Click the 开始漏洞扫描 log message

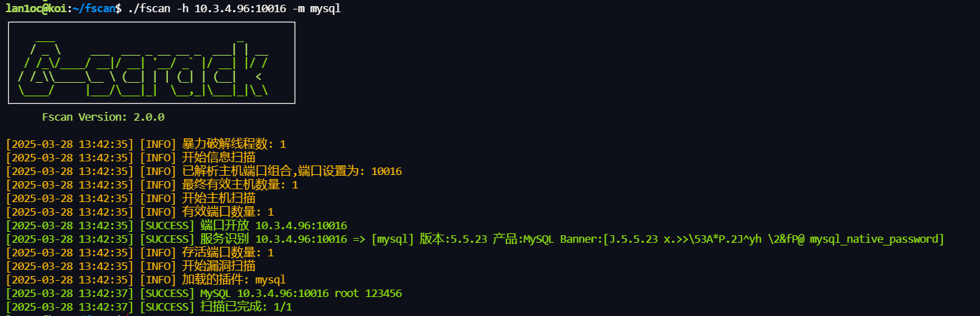219,266
